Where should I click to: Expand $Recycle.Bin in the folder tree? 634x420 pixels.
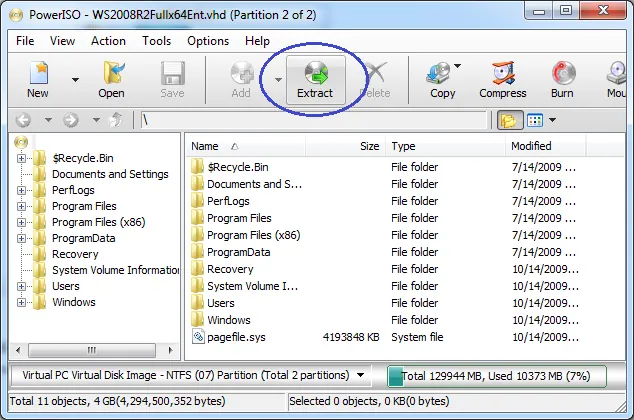(21, 158)
